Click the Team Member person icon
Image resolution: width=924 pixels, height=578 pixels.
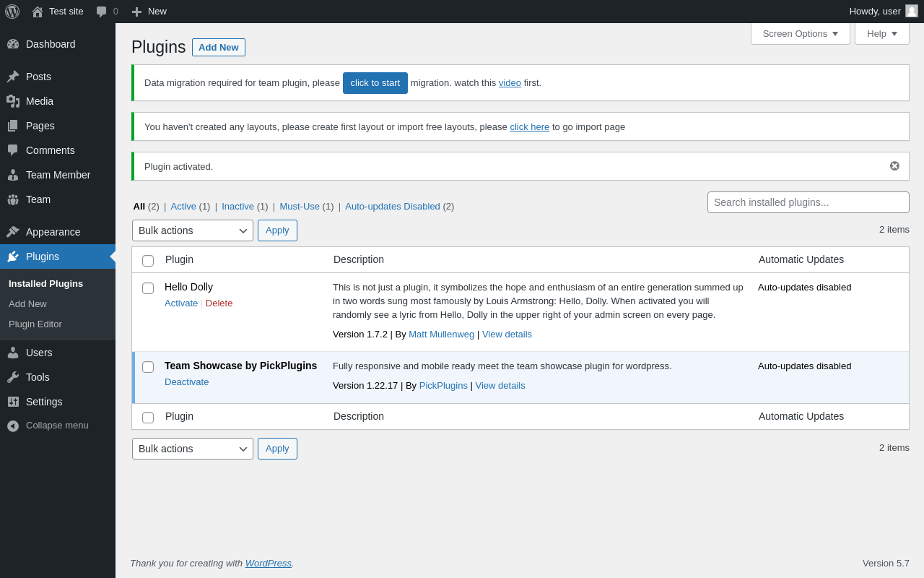pyautogui.click(x=13, y=175)
